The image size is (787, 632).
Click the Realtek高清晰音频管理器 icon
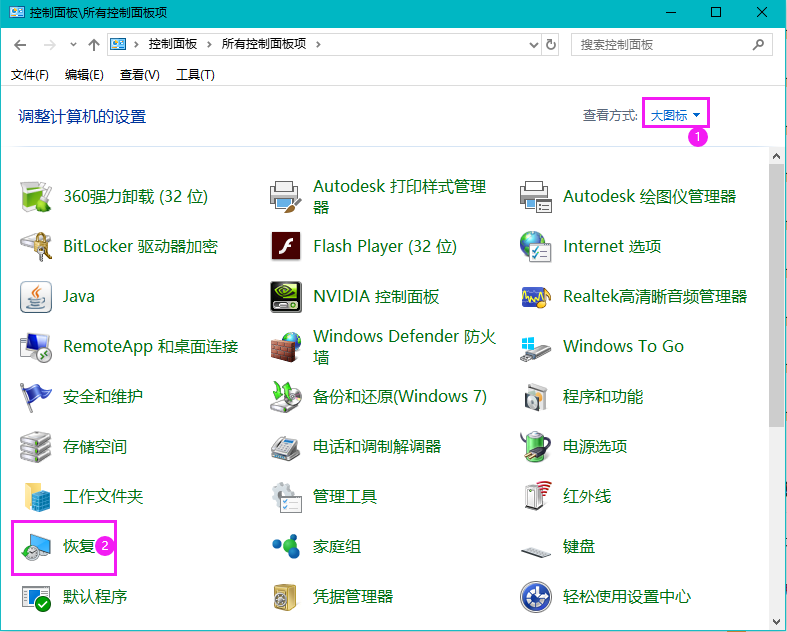point(536,297)
